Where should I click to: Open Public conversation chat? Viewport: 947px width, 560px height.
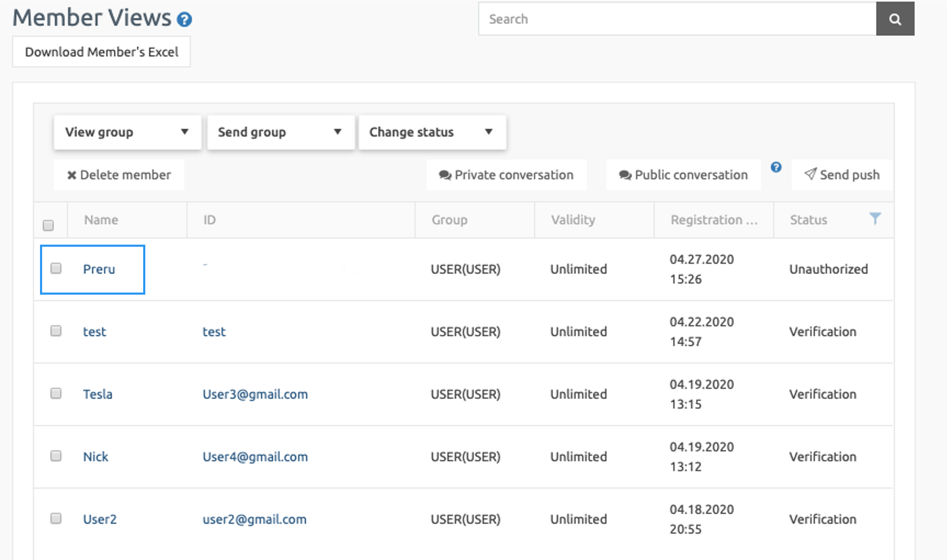click(683, 175)
